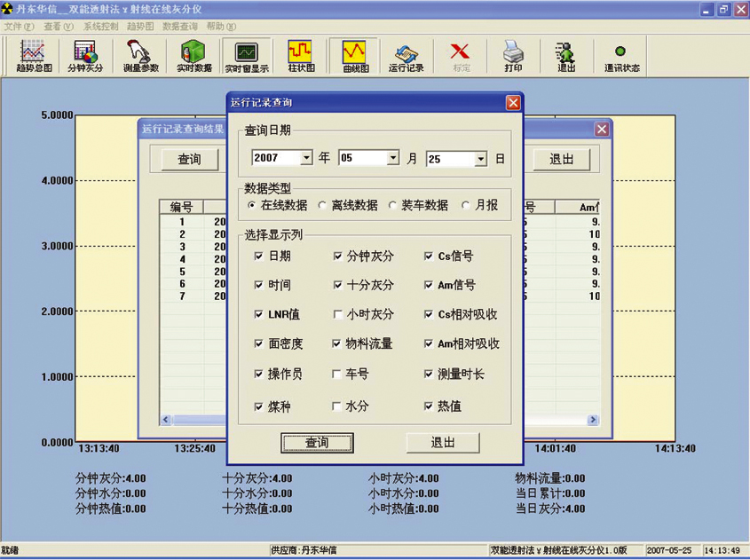Click 退出 button in 运行记录查询 dialog

[443, 443]
